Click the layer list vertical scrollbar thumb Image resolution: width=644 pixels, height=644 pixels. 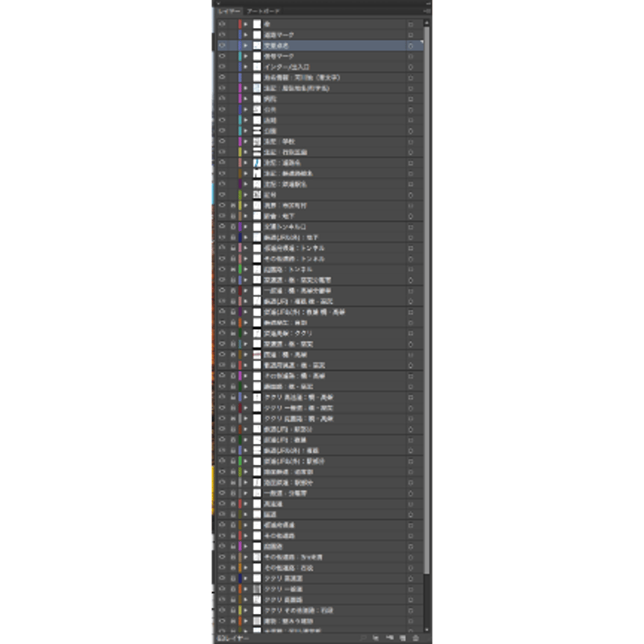427,300
